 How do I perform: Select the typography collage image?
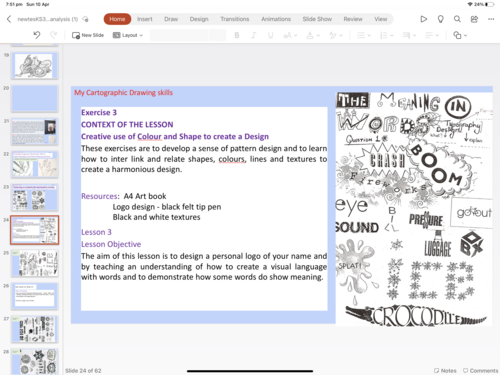coord(414,209)
